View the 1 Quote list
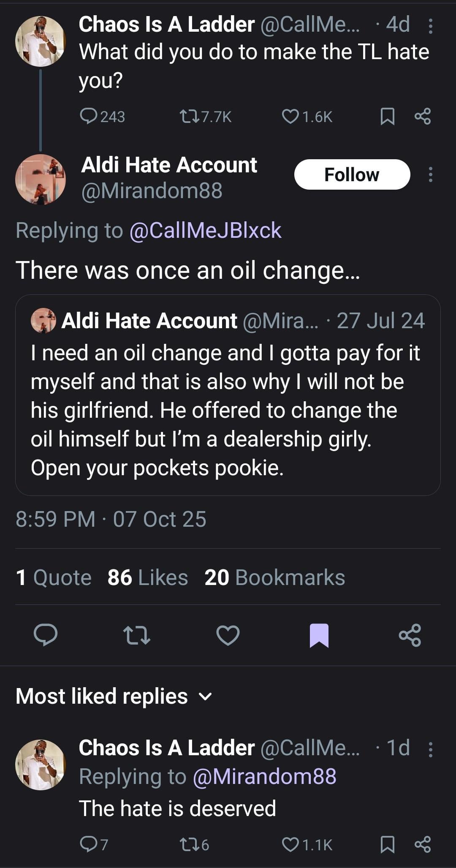456x868 pixels. pyautogui.click(x=54, y=577)
